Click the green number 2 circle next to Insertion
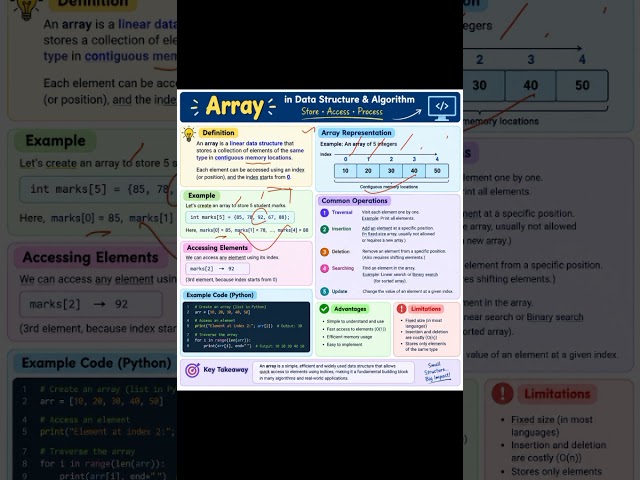 coord(324,229)
